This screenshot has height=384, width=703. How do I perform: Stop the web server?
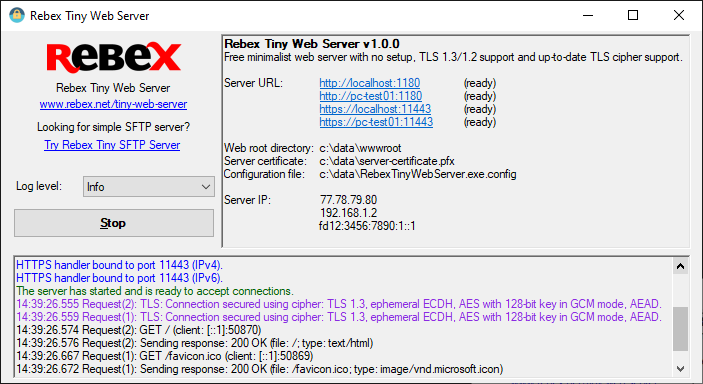pyautogui.click(x=114, y=223)
